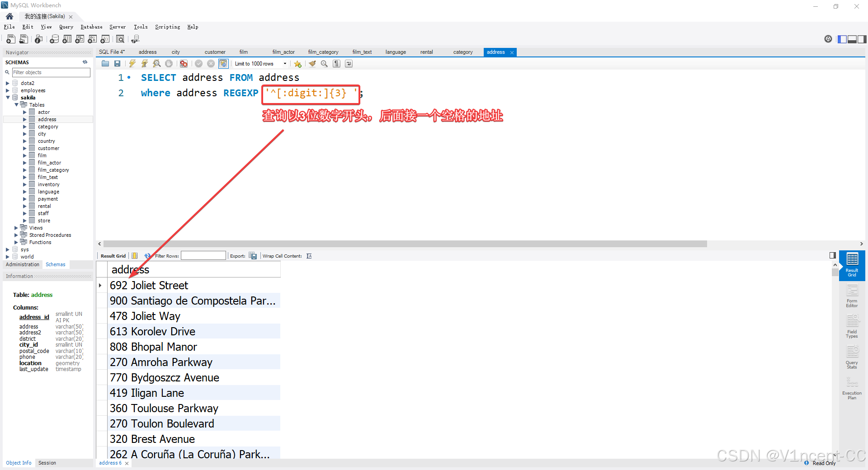Show Execution Plan result view
Screen dimensions: 868x470
pos(852,388)
